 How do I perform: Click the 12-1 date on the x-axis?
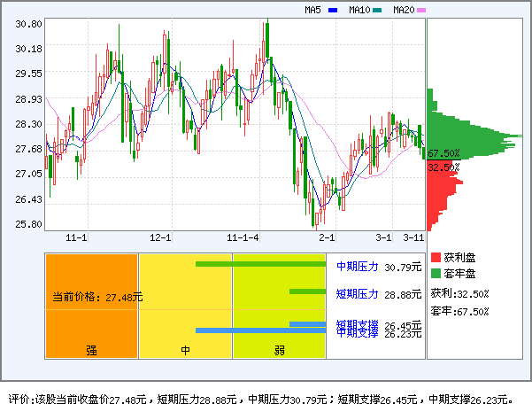[160, 237]
